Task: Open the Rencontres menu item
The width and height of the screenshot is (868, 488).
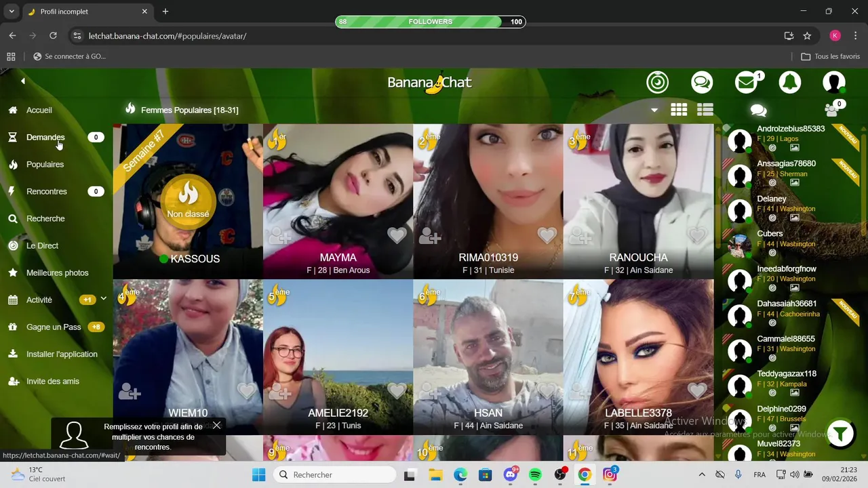Action: [47, 191]
